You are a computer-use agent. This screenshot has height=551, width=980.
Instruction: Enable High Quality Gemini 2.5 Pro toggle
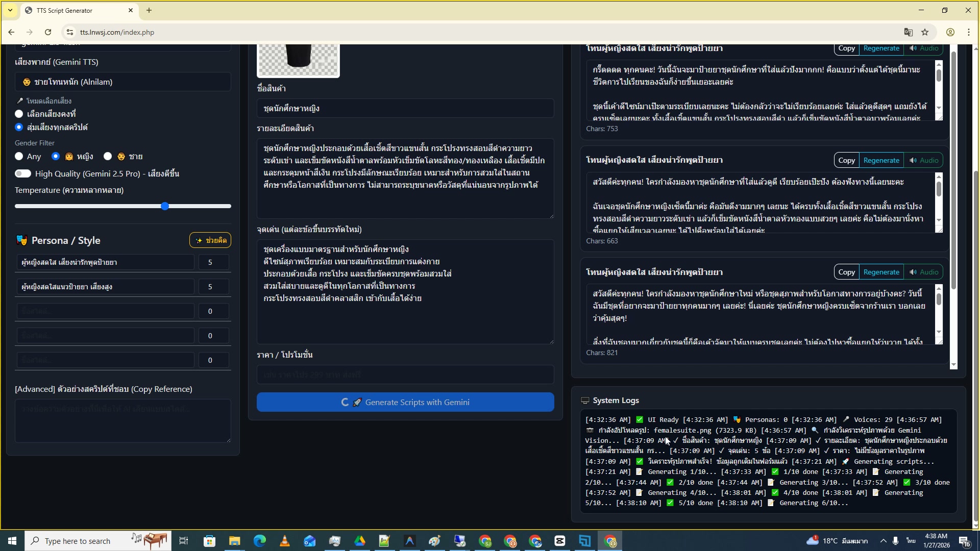23,173
